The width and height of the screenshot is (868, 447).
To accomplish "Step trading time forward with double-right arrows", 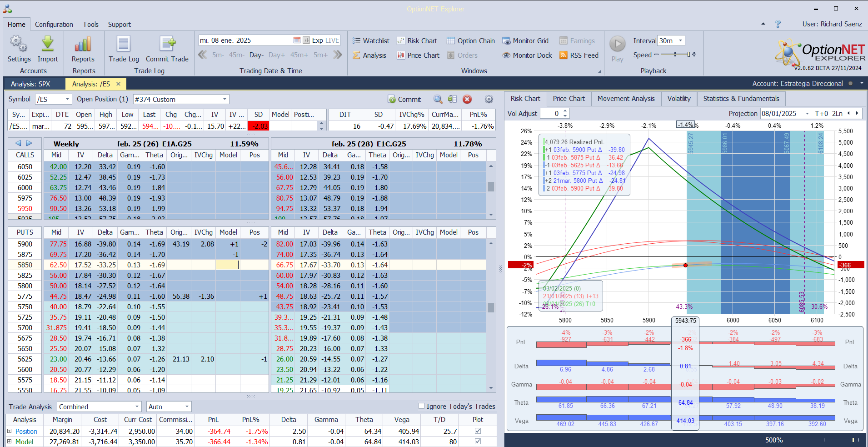I will pos(337,55).
